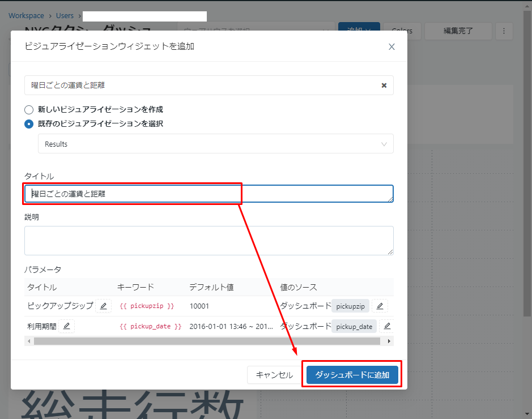Screen dimensions: 532x419
Task: Click the right arrow of the parameter scrollbar
Action: tap(389, 341)
